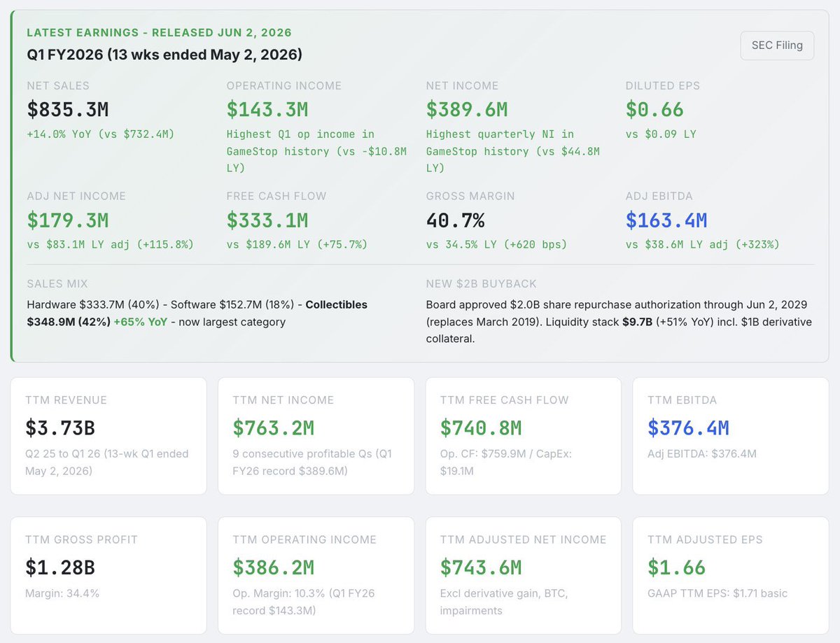
Task: Click the 'Latest Earnings - Released Jun 2, 2026' header
Action: [159, 33]
